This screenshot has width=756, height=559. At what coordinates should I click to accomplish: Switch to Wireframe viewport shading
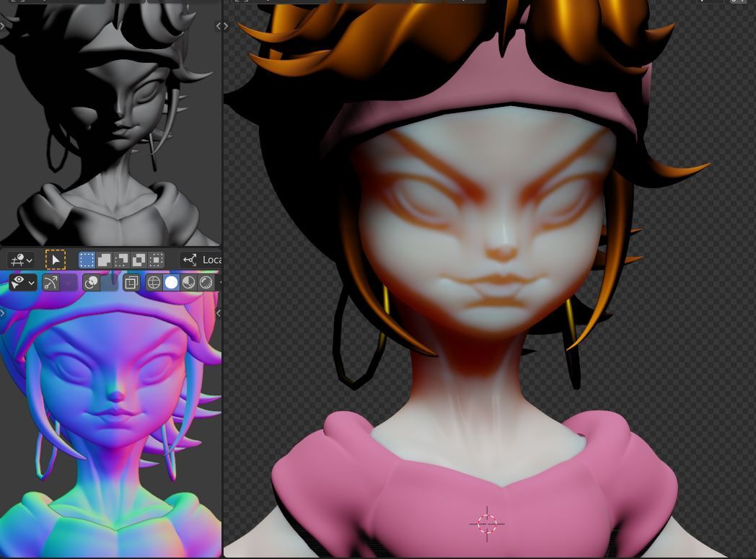[x=154, y=283]
